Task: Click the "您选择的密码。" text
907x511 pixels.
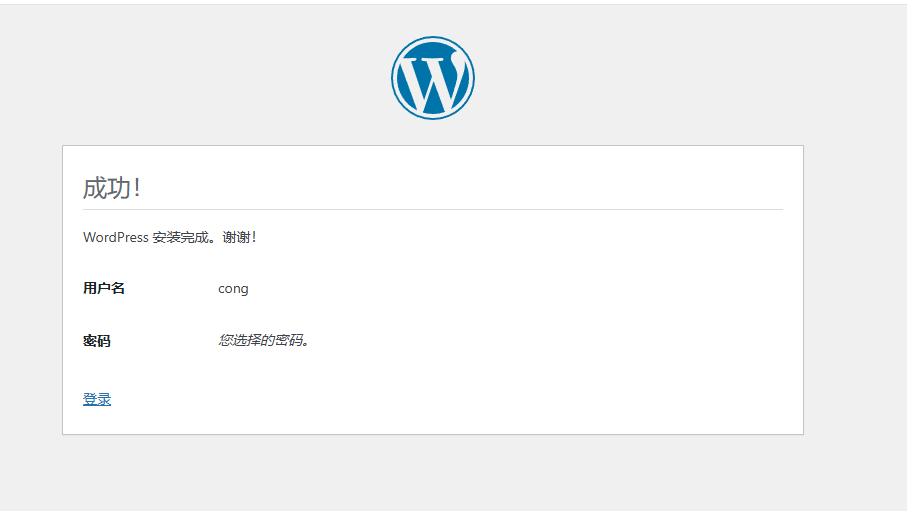Action: [264, 340]
